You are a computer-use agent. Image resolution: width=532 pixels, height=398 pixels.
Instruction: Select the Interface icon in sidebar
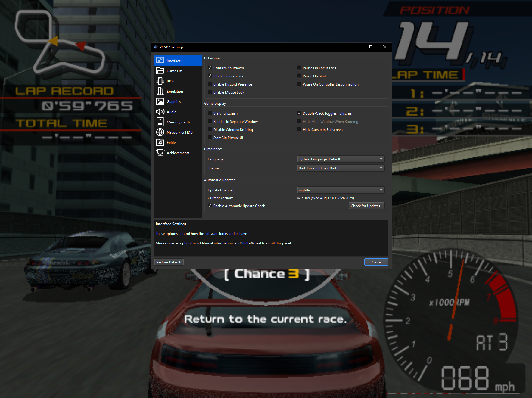pos(160,61)
